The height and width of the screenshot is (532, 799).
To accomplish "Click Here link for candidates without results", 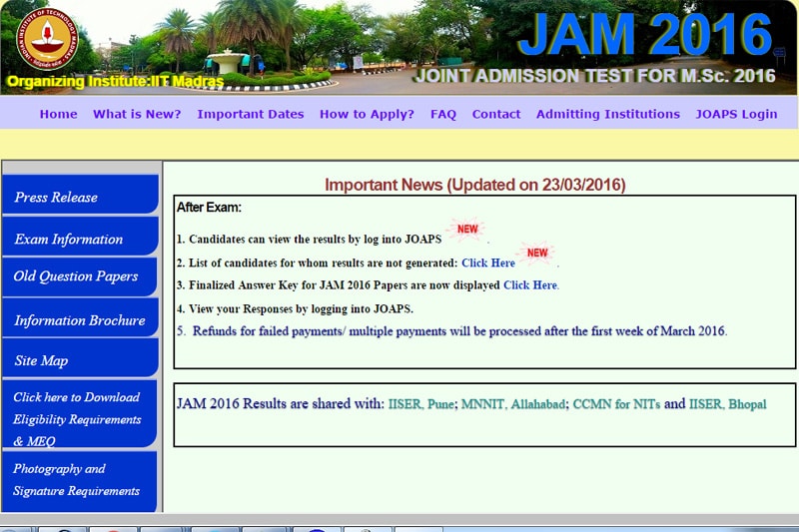I will click(488, 263).
